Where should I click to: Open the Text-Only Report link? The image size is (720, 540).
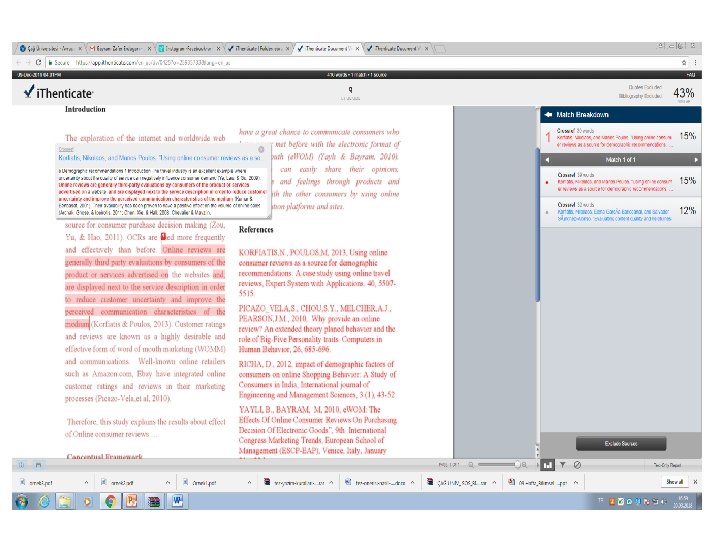[668, 465]
